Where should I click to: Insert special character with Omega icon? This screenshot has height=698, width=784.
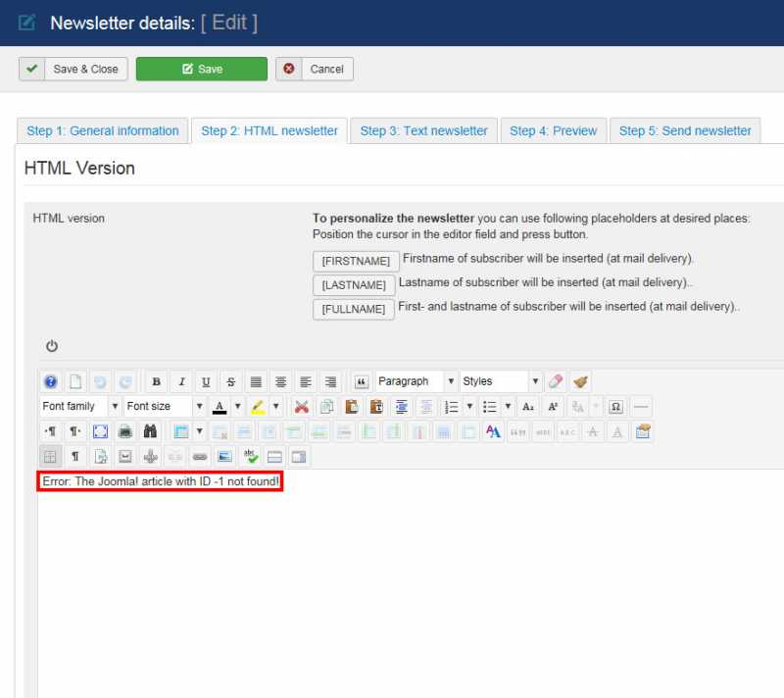[x=615, y=407]
